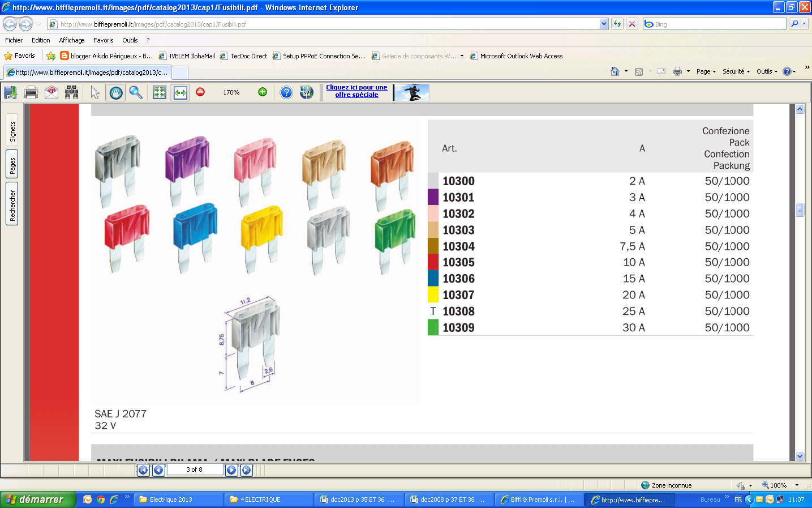Open the command bar help dropdown
The height and width of the screenshot is (508, 812).
(789, 71)
